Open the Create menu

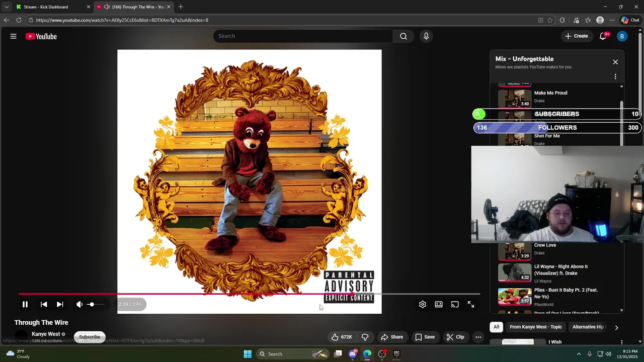point(576,36)
